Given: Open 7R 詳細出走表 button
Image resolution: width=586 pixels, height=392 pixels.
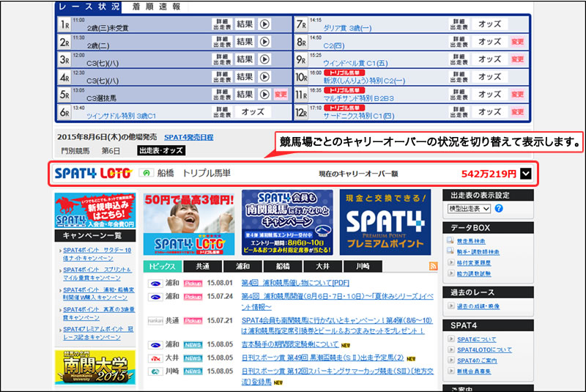Looking at the screenshot, I should (459, 24).
